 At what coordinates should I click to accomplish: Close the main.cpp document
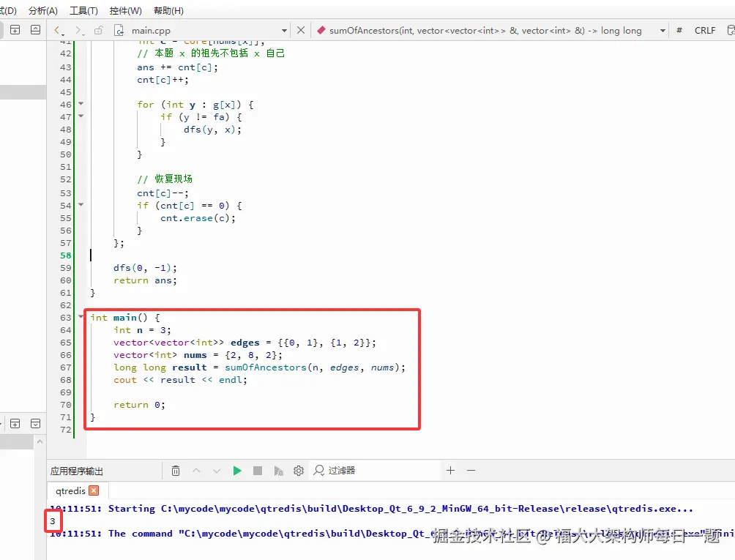tap(301, 30)
